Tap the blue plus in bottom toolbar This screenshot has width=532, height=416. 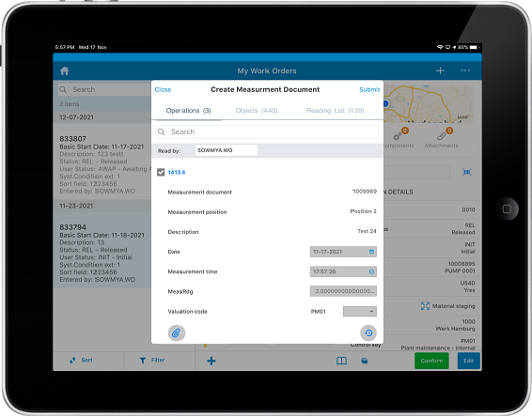[211, 361]
